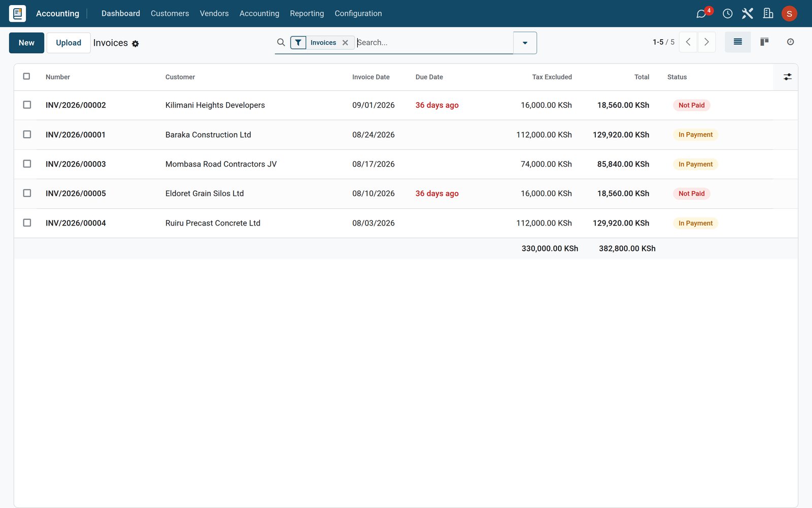Switch to activity view
This screenshot has height=508, width=812.
pyautogui.click(x=790, y=42)
